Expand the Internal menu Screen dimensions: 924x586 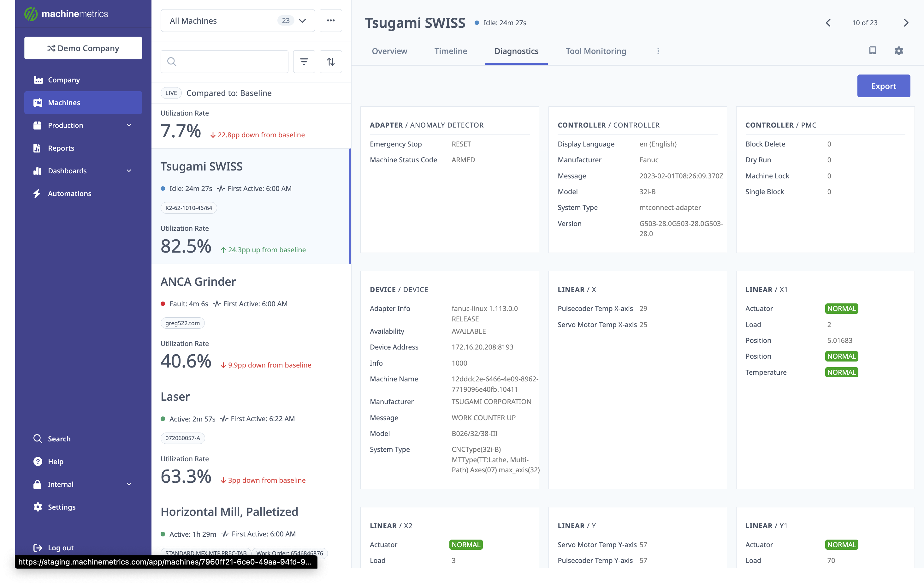tap(83, 484)
